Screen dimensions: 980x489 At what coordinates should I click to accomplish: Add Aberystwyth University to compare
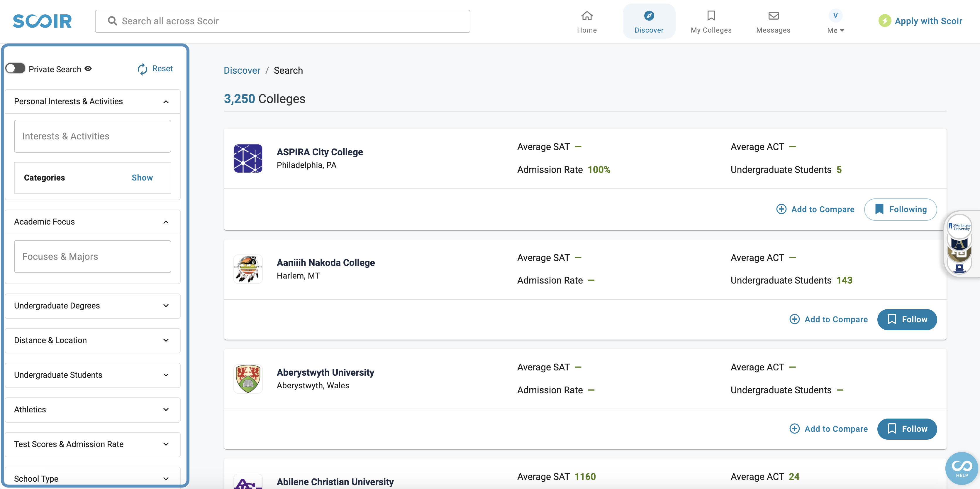point(829,429)
